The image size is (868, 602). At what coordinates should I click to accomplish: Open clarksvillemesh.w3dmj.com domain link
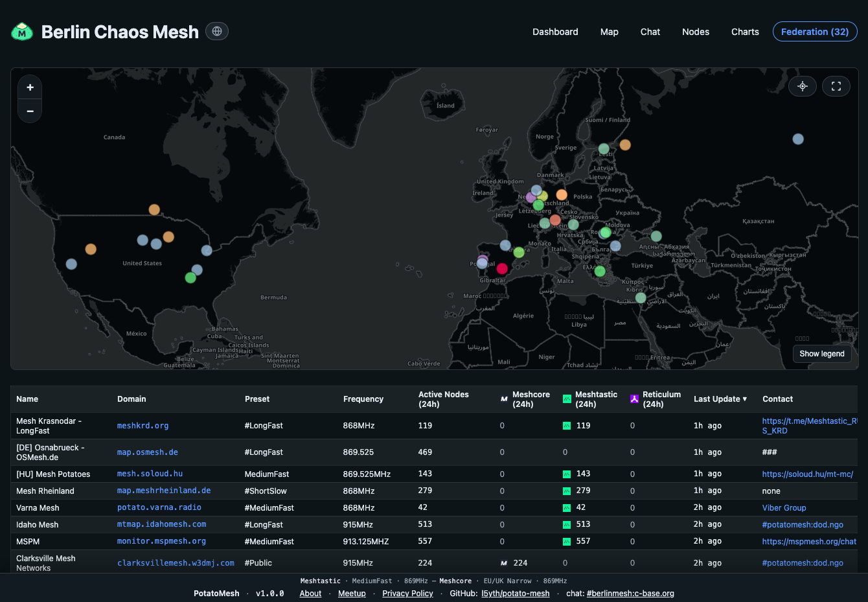pos(176,563)
